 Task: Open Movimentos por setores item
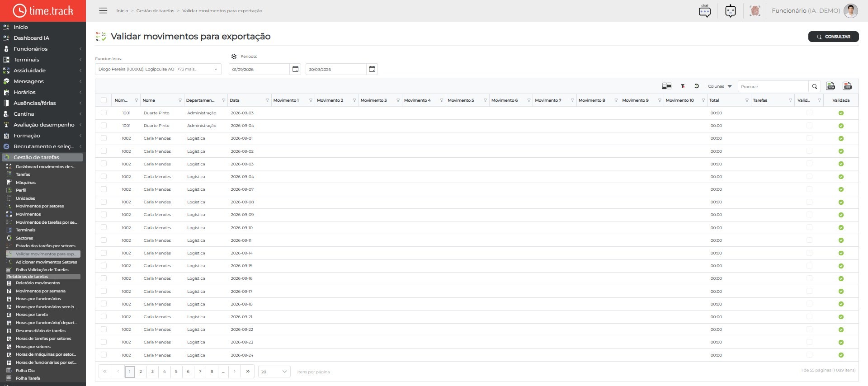[40, 206]
